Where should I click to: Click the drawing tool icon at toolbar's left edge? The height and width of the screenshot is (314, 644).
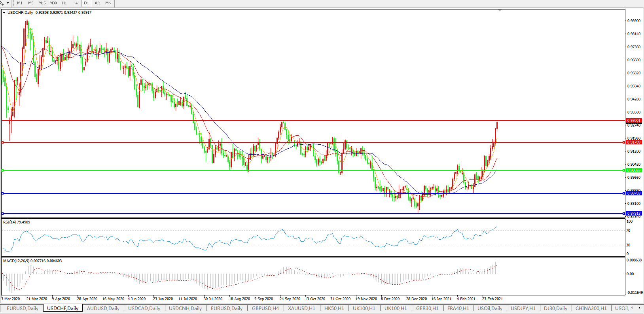pos(2,3)
